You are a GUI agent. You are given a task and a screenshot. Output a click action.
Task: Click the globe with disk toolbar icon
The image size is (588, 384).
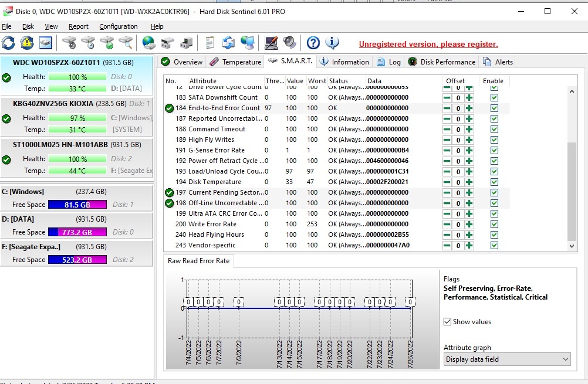[149, 43]
